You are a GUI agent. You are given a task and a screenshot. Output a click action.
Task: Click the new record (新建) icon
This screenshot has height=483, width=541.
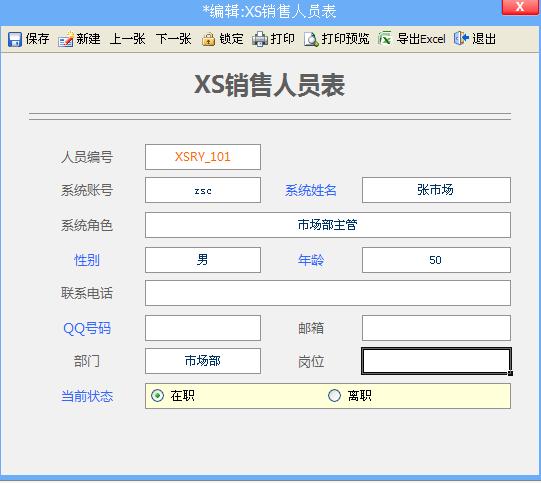[66, 39]
